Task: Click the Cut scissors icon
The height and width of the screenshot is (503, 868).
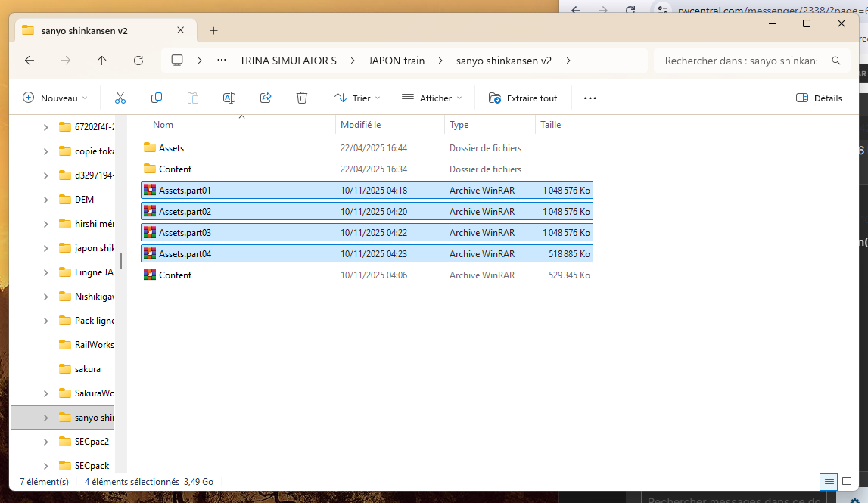Action: pos(120,98)
